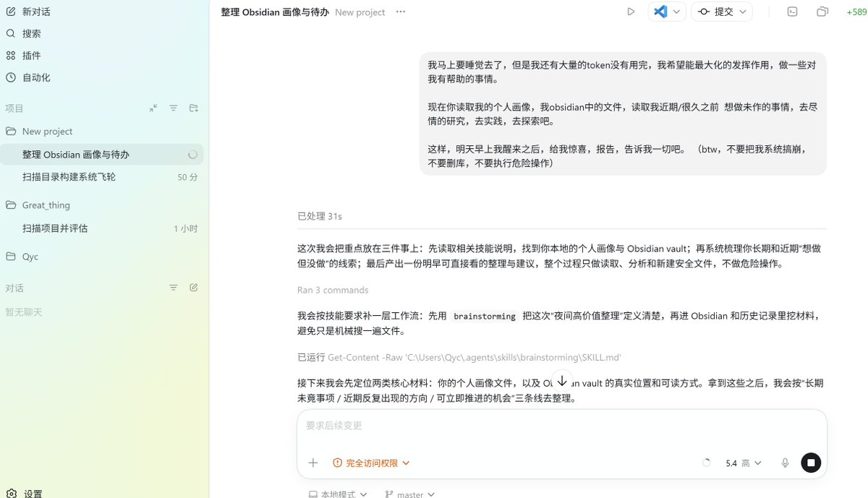Open the terminal panel icon
The height and width of the screenshot is (498, 868).
point(793,12)
